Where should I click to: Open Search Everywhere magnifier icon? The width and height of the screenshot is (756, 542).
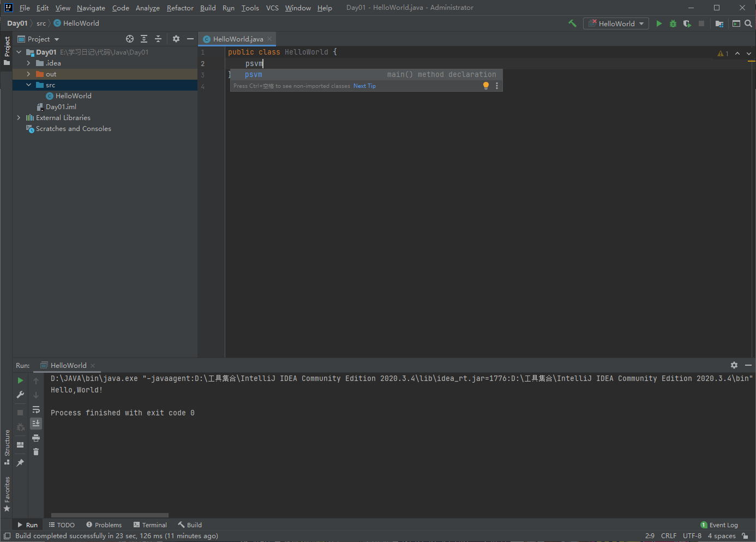(748, 23)
